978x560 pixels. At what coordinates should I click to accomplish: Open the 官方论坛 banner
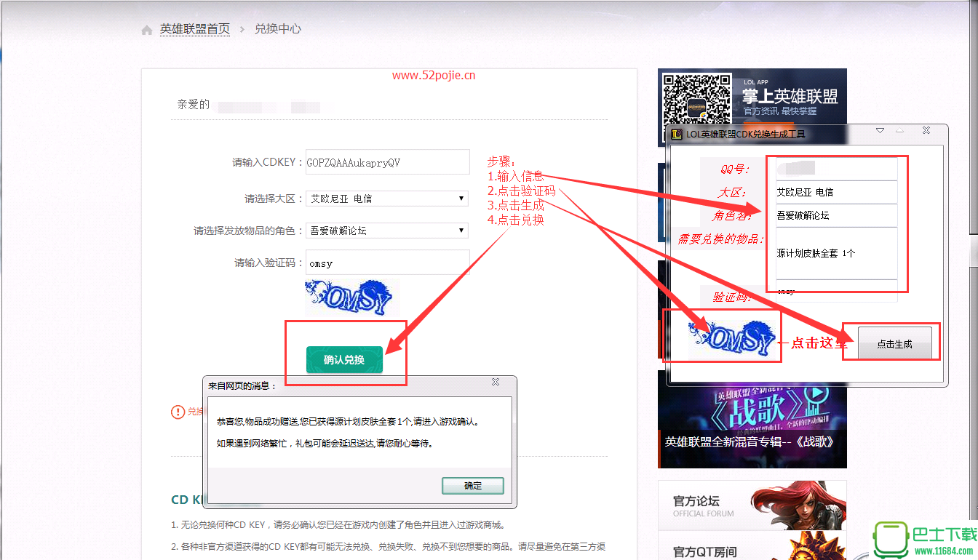tap(752, 505)
